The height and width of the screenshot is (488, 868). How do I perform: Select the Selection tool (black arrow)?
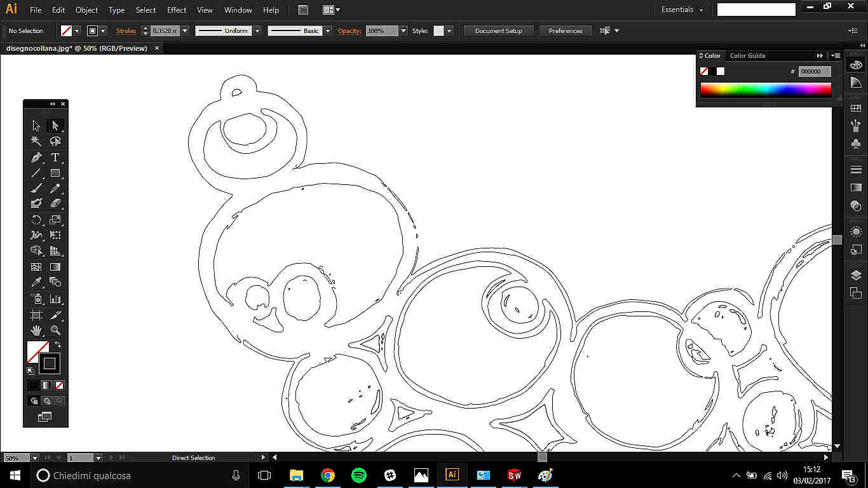36,126
